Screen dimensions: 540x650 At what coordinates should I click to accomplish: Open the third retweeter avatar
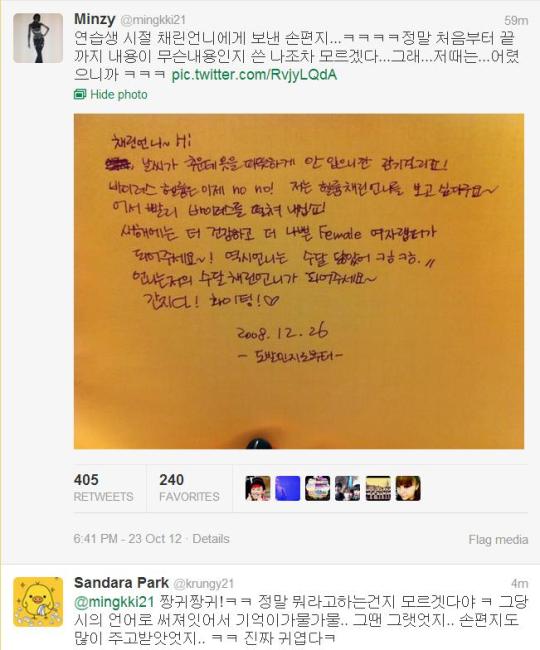pos(317,488)
